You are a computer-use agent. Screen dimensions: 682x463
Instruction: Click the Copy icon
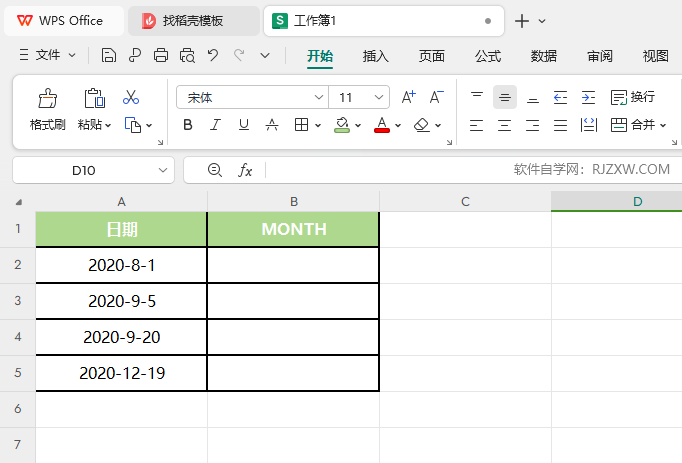click(x=133, y=125)
